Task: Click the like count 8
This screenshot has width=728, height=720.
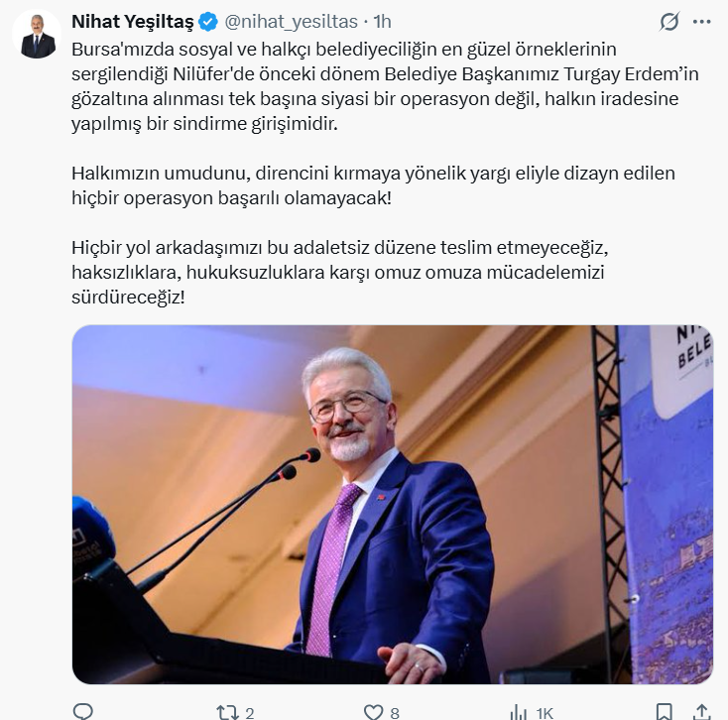Action: click(x=395, y=713)
